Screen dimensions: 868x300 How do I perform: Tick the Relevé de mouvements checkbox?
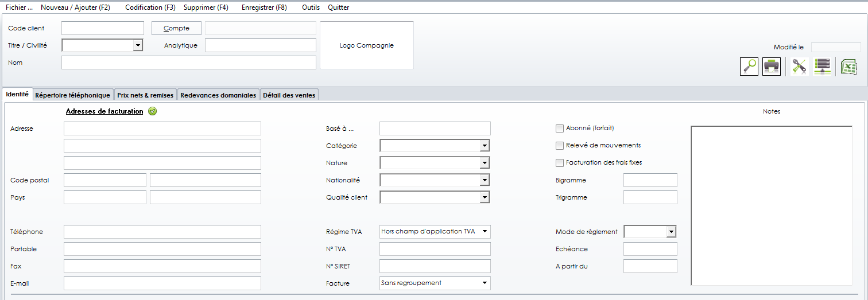[x=560, y=146]
